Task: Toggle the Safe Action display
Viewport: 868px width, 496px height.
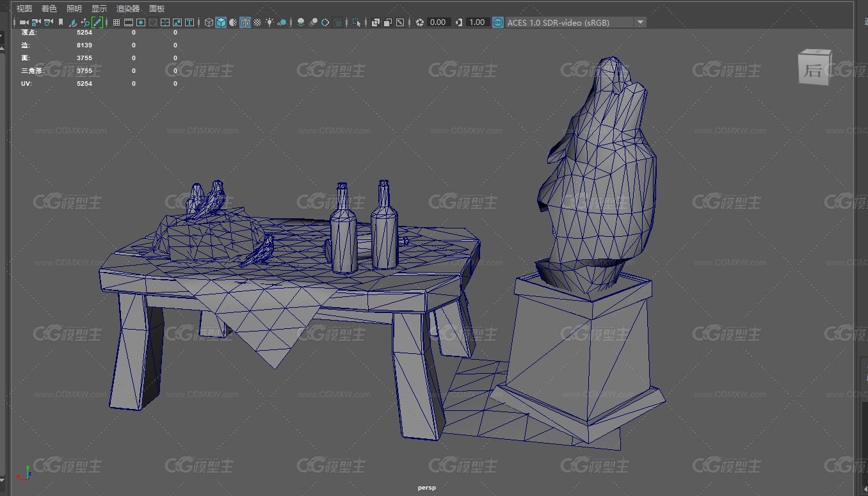Action: tap(177, 22)
